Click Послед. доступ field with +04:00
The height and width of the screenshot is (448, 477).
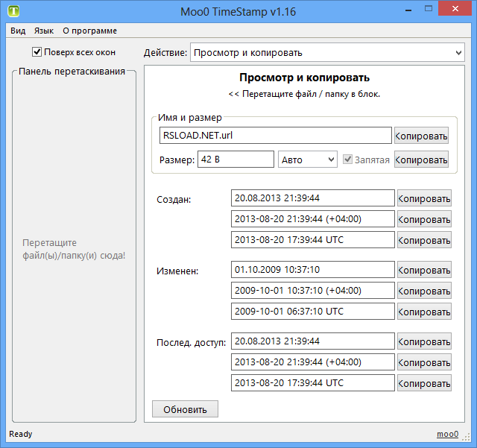[313, 362]
